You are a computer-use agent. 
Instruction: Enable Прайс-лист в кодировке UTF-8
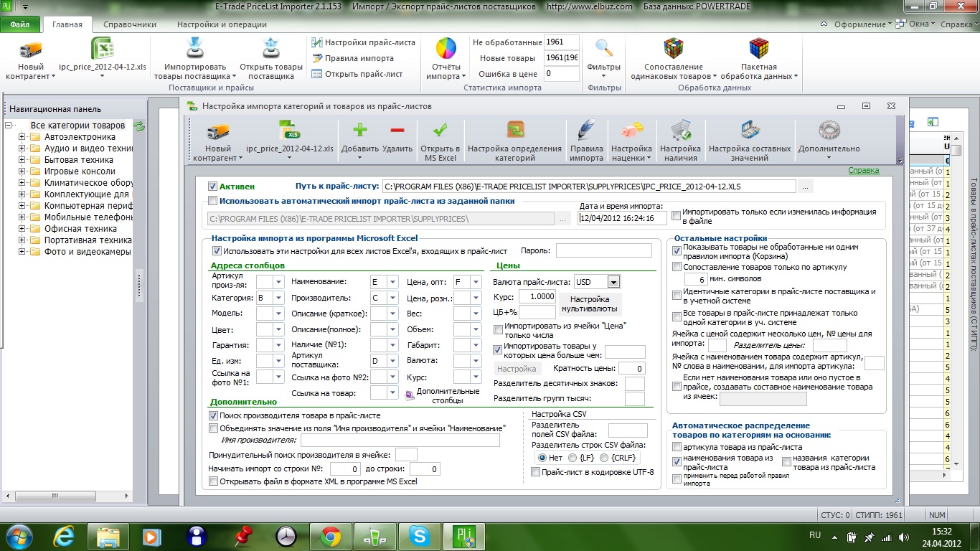pos(535,472)
